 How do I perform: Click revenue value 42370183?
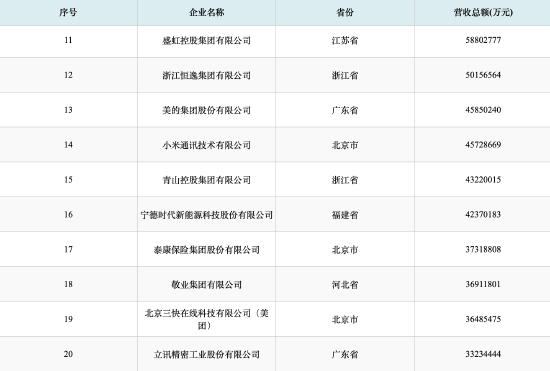click(483, 214)
